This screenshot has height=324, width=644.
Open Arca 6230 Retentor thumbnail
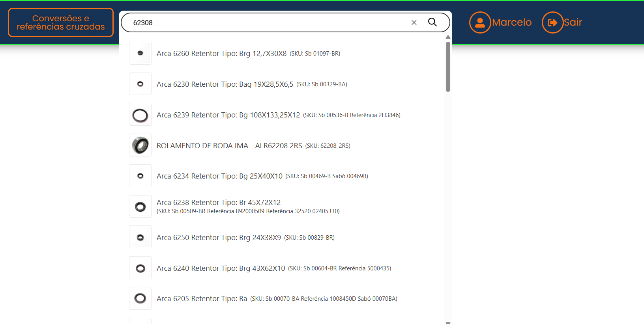140,84
